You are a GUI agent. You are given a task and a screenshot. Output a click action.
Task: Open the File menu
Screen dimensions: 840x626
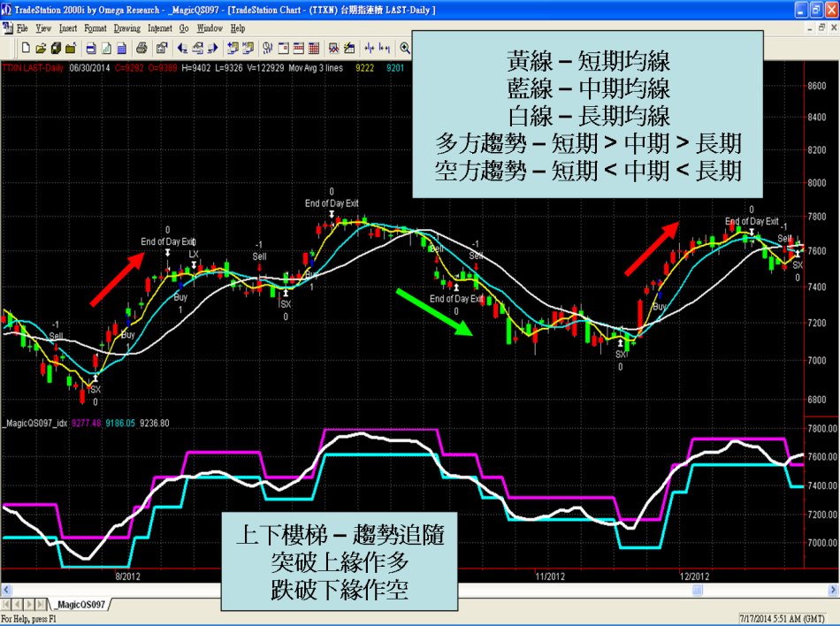22,28
